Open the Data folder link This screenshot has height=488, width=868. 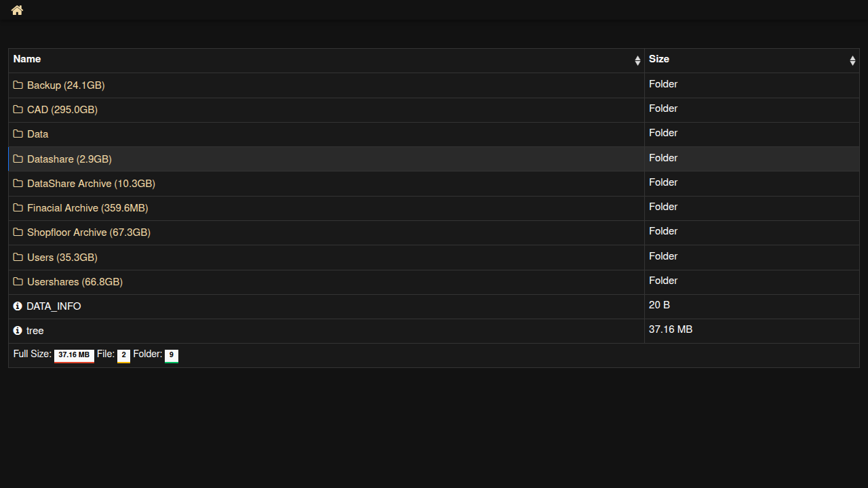37,134
